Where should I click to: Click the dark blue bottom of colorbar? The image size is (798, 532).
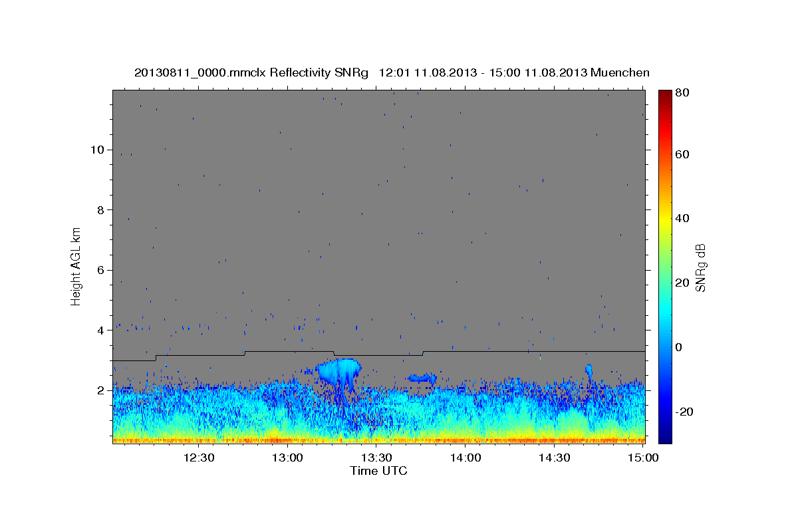point(665,436)
